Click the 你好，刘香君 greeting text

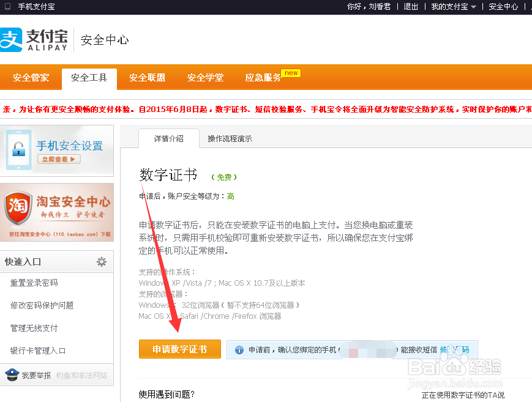point(369,7)
